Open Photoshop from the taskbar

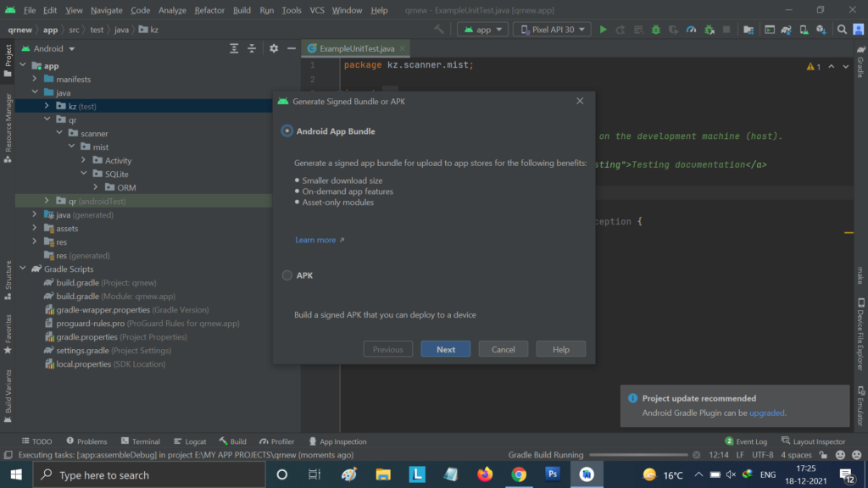pos(553,474)
